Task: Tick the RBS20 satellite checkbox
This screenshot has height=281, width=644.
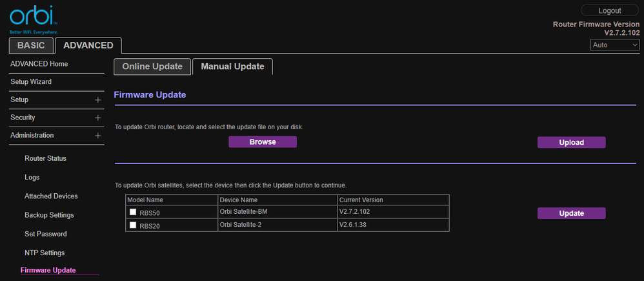Action: coord(133,225)
